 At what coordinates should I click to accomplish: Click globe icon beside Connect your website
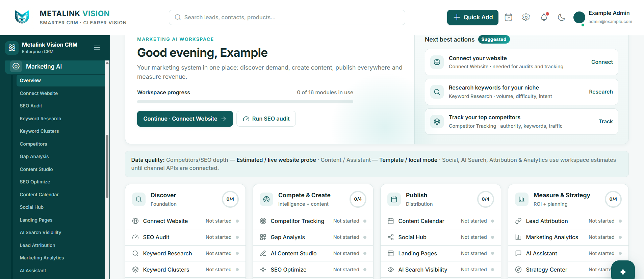tap(437, 62)
